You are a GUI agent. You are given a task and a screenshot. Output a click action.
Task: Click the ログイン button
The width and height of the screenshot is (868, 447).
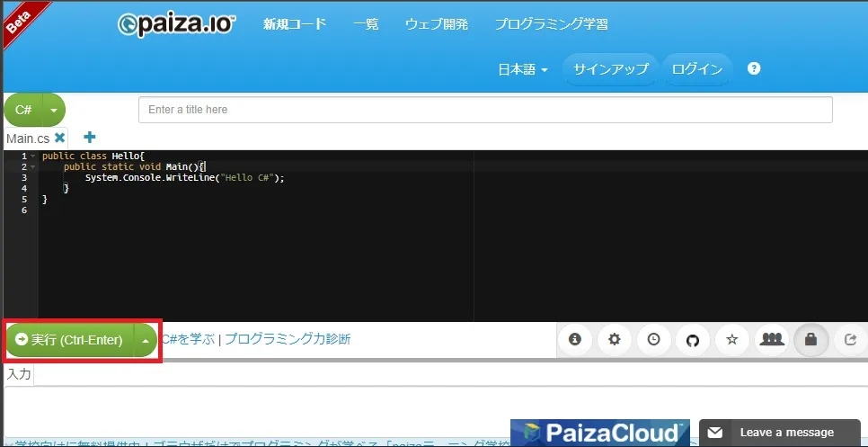(697, 69)
